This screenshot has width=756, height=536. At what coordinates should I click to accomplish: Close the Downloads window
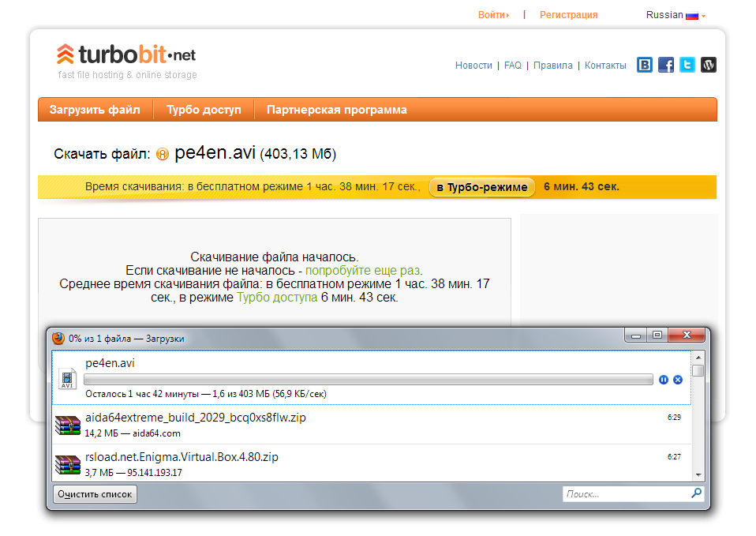pyautogui.click(x=687, y=335)
